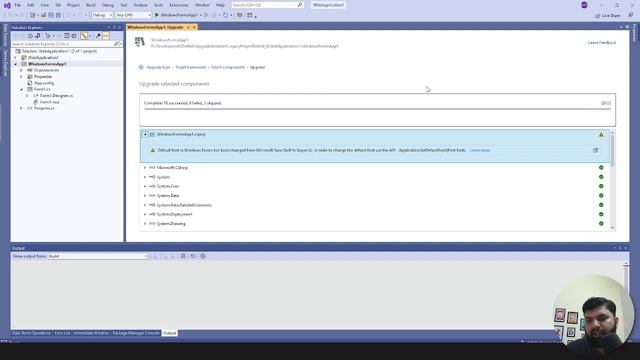The width and height of the screenshot is (640, 360).
Task: Click the results list scroll down arrow
Action: (x=612, y=228)
